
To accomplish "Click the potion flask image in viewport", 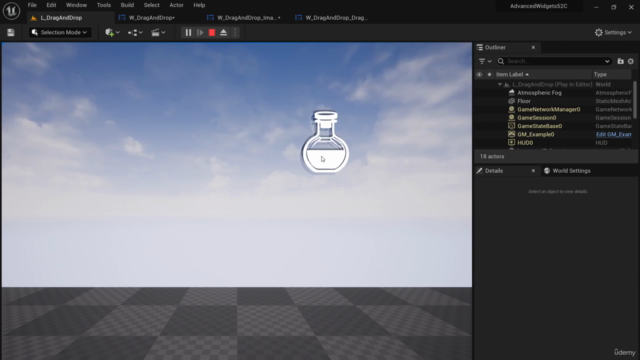I will (325, 141).
